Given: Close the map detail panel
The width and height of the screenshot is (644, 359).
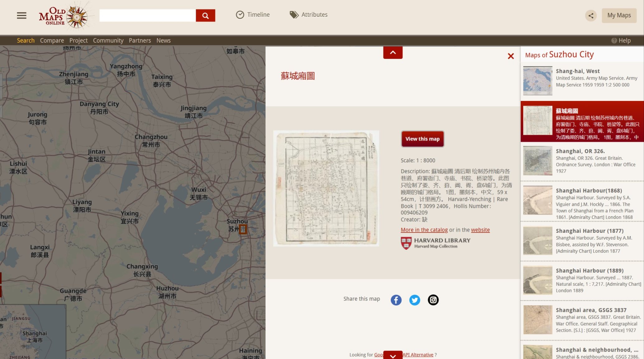Looking at the screenshot, I should 510,56.
